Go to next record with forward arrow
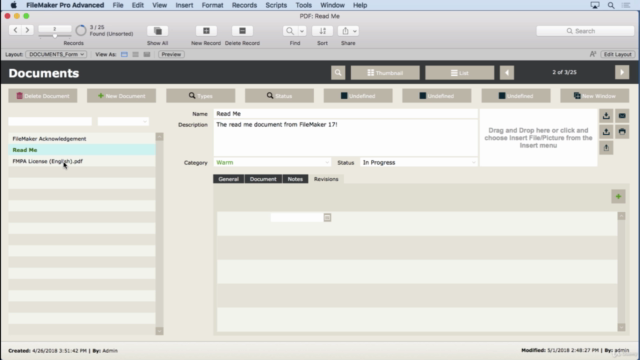Image resolution: width=640 pixels, height=360 pixels. tap(27, 30)
